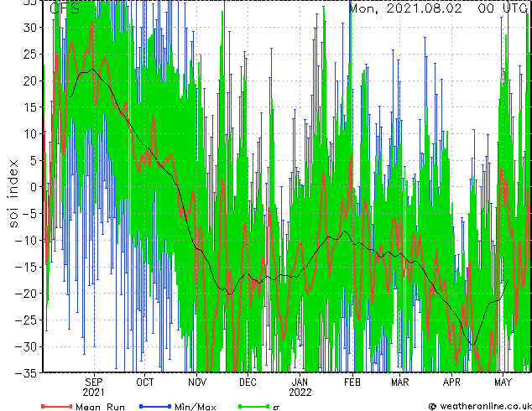Click the 'FEB' x-axis month label
Viewport: 532px width, 411px height.
pos(352,382)
